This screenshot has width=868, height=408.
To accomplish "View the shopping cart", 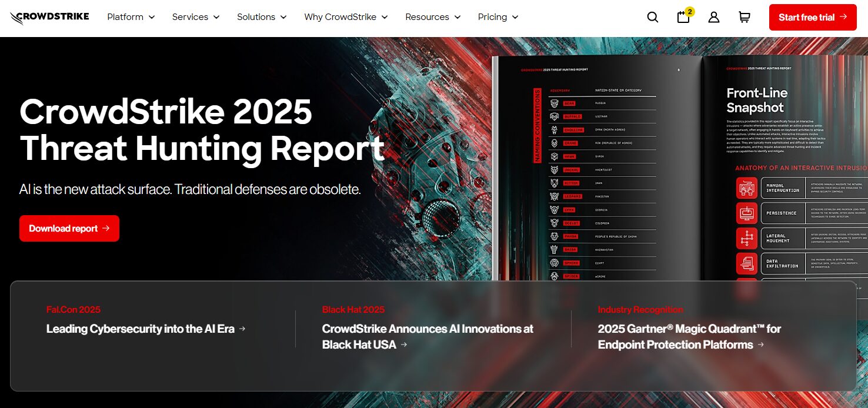I will 745,17.
